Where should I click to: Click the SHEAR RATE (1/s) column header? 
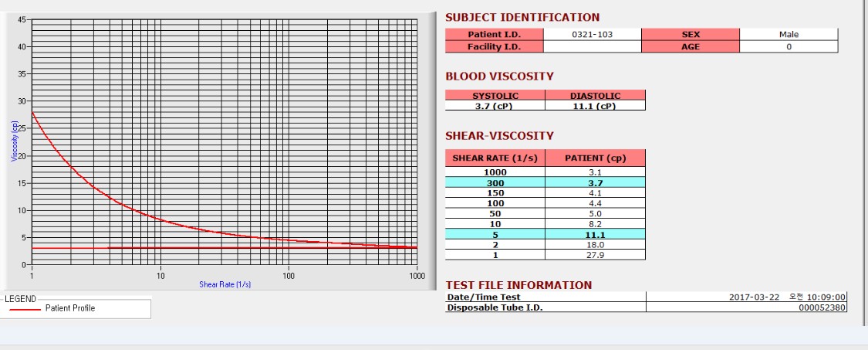(495, 158)
